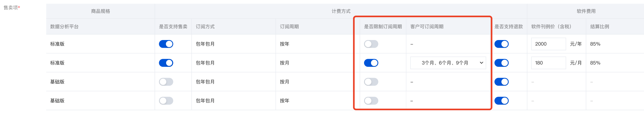
Task: Click the price field showing 180
Action: [x=548, y=63]
